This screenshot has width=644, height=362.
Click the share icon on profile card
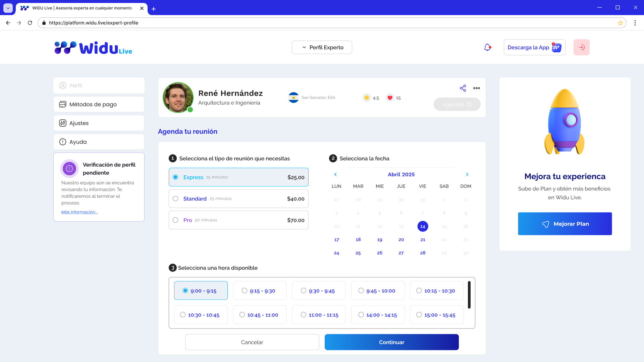tap(463, 88)
